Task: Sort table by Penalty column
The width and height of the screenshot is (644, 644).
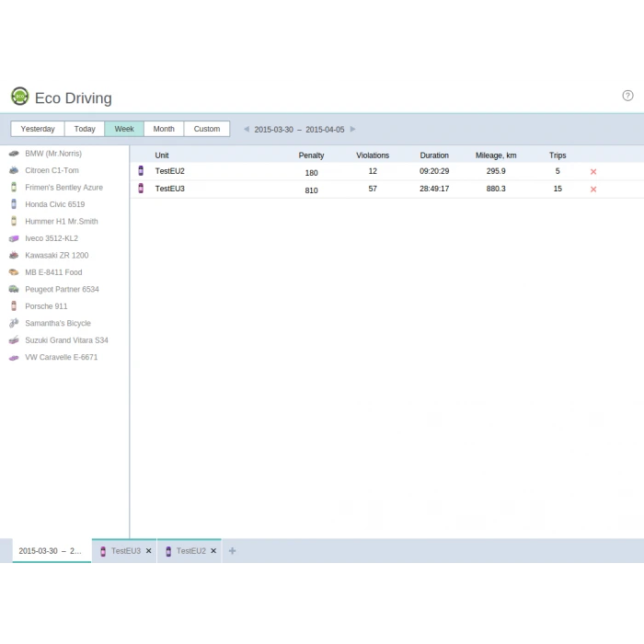Action: click(311, 155)
